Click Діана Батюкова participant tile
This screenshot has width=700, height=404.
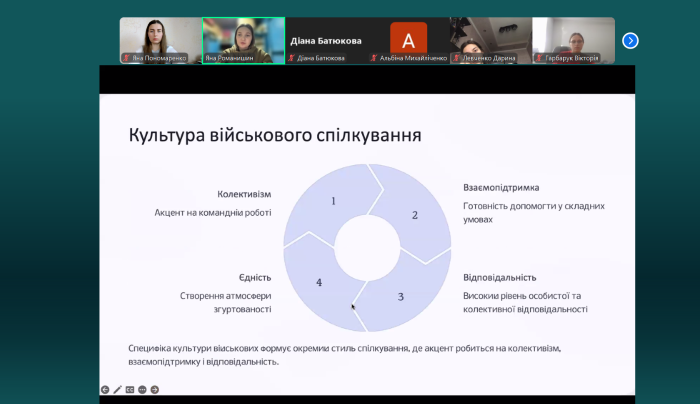point(325,38)
